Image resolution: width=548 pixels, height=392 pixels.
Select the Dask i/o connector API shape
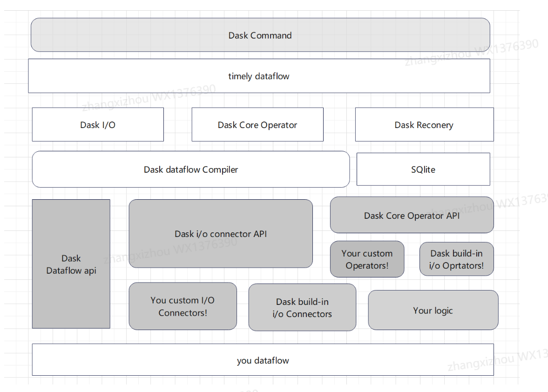coord(221,234)
